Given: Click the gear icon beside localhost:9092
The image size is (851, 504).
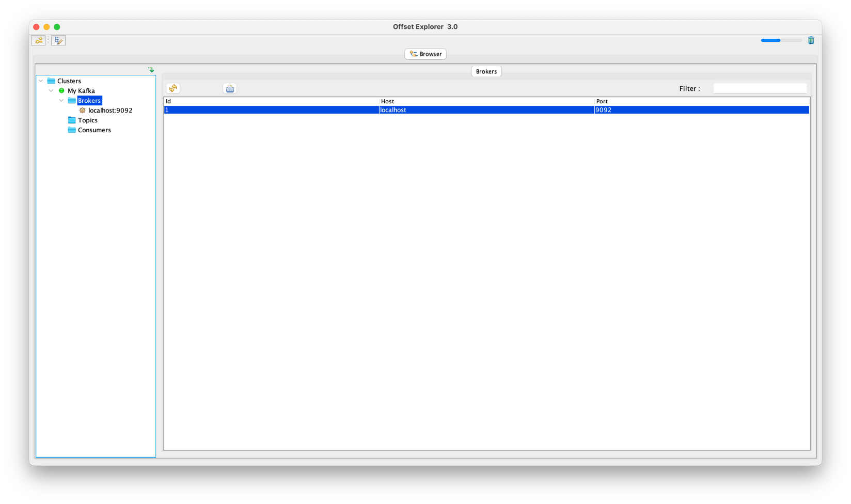Looking at the screenshot, I should click(82, 111).
